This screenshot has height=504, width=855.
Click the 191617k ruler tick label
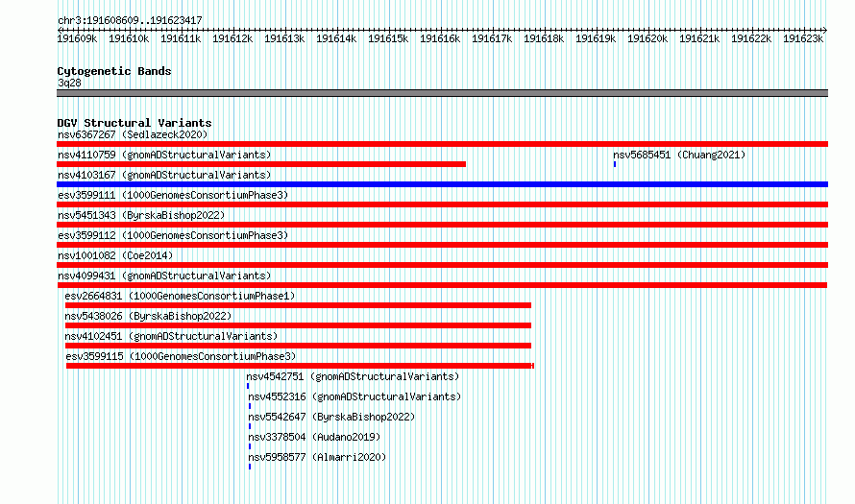point(492,38)
